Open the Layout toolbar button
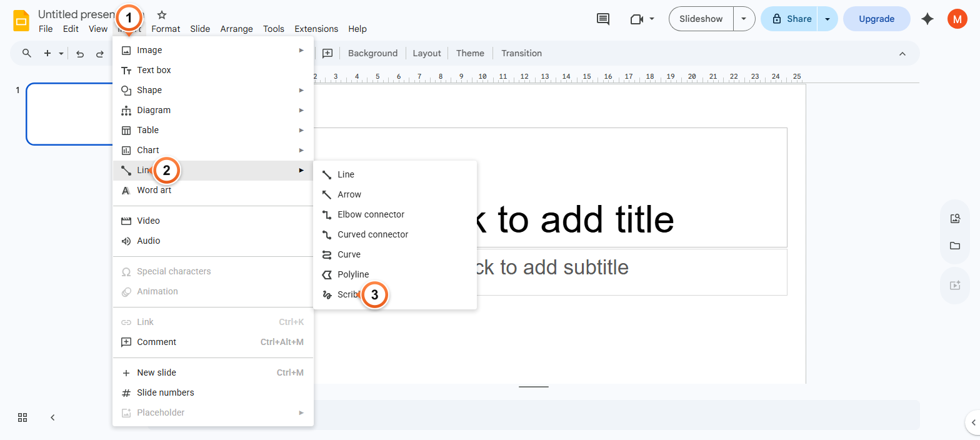This screenshot has width=980, height=440. (x=427, y=53)
